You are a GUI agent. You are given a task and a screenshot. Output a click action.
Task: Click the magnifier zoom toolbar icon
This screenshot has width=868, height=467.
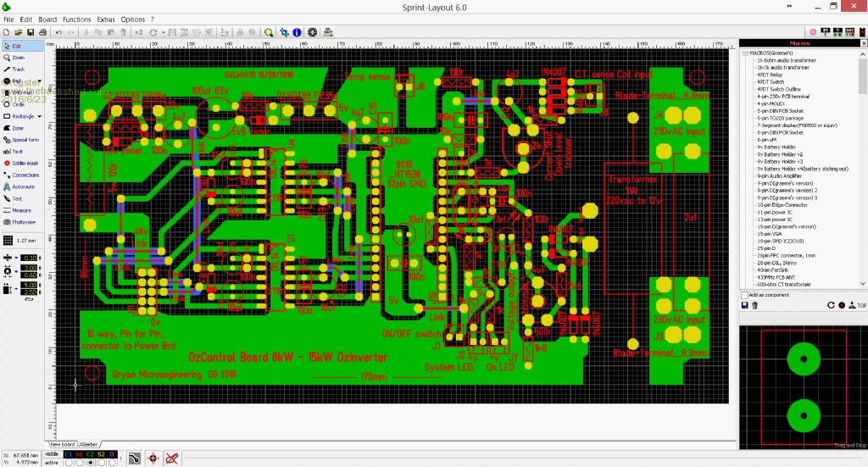269,32
